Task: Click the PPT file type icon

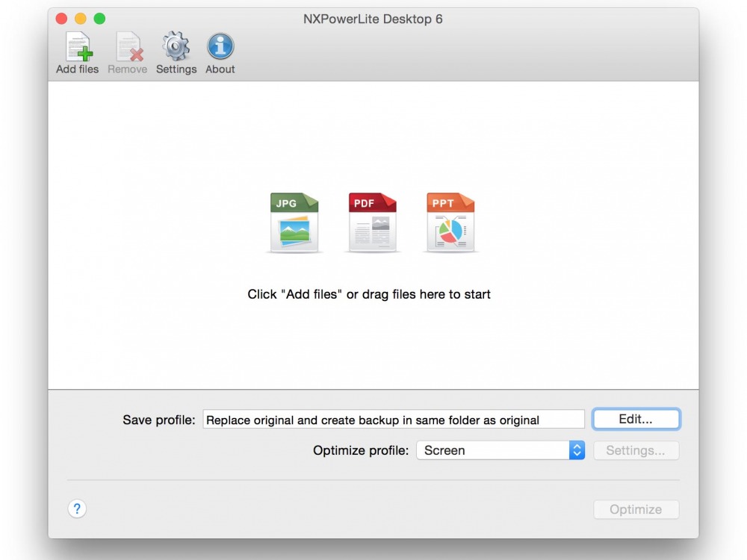Action: (450, 223)
